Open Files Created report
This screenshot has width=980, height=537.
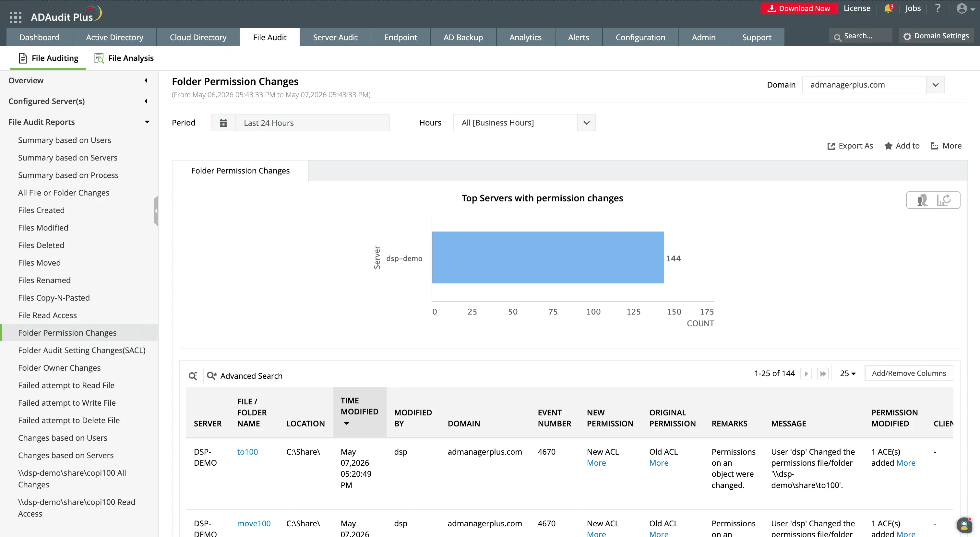41,210
